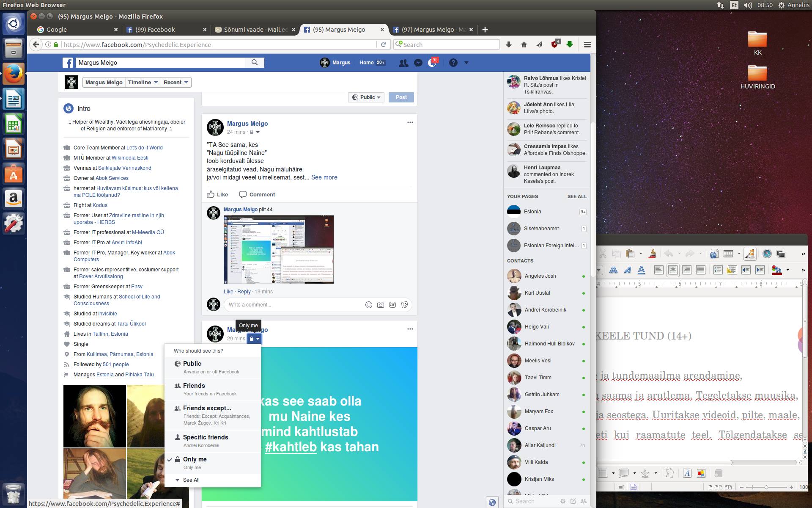Open notifications globe with 95 badge

432,63
